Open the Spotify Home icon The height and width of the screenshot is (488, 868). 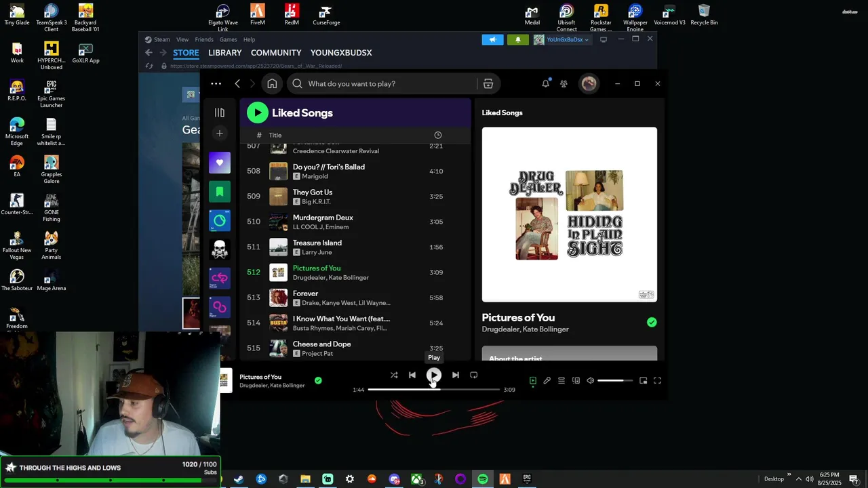point(272,83)
